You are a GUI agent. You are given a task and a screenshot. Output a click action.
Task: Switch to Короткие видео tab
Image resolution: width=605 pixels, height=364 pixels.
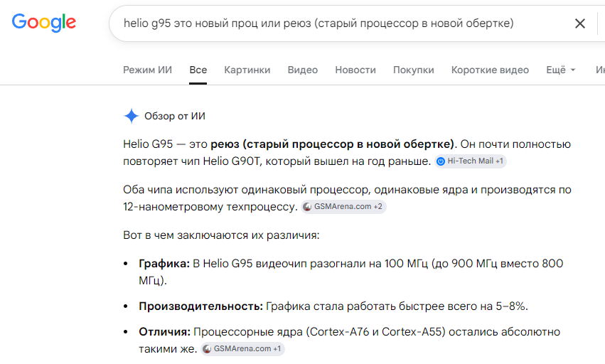pyautogui.click(x=490, y=70)
